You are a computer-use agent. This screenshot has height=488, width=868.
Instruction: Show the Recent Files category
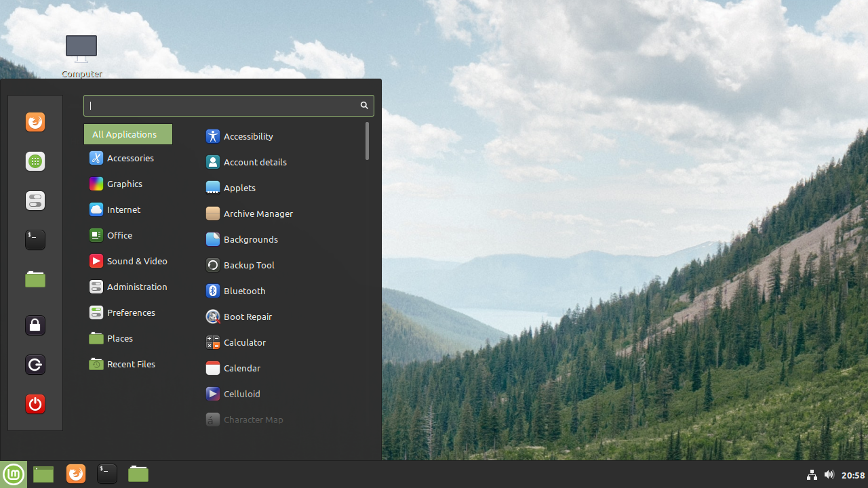pyautogui.click(x=130, y=364)
